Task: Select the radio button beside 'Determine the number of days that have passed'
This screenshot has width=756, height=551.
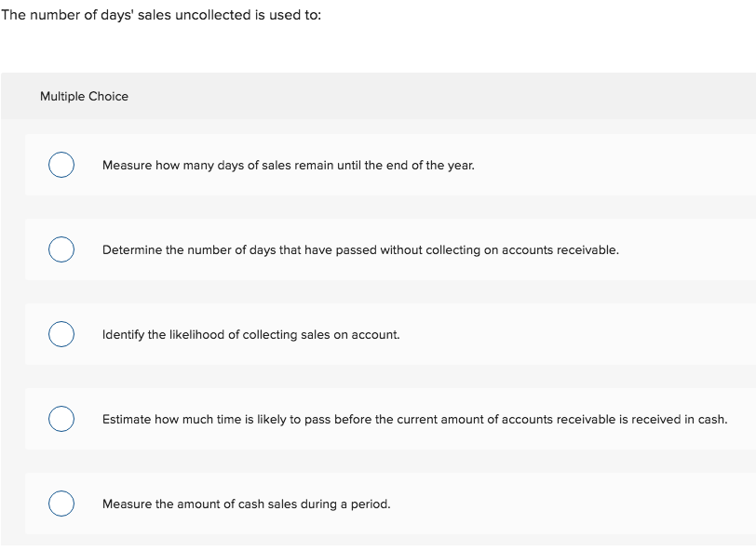Action: pyautogui.click(x=61, y=249)
